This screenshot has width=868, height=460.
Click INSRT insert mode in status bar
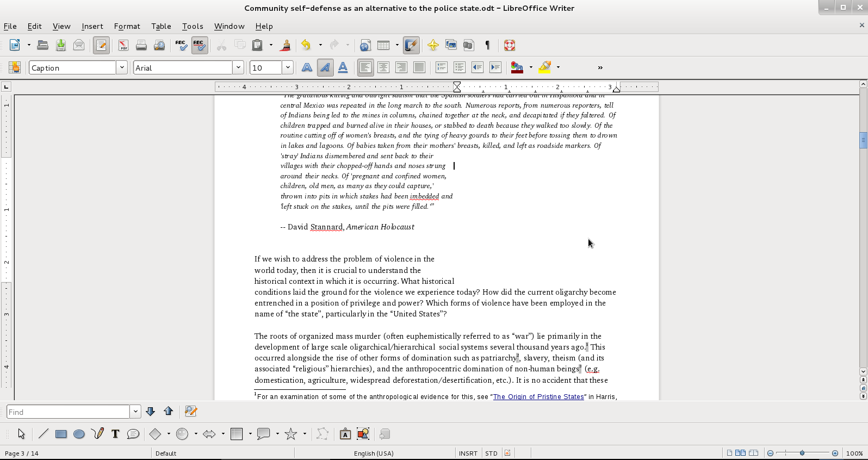click(x=468, y=453)
